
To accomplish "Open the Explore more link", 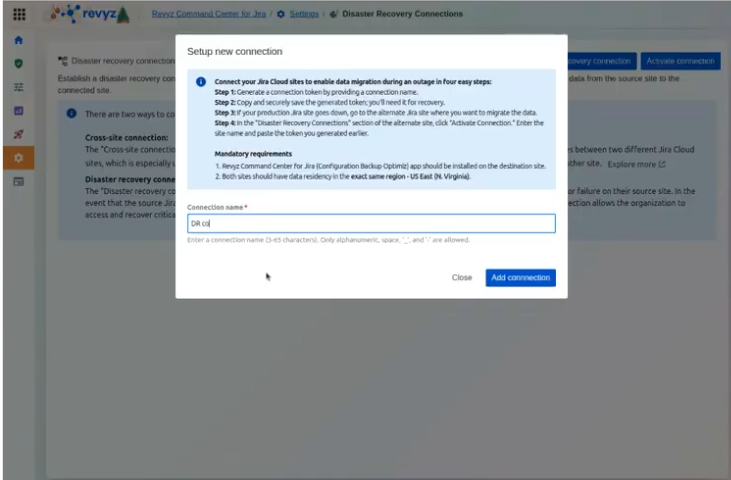I will tap(635, 163).
